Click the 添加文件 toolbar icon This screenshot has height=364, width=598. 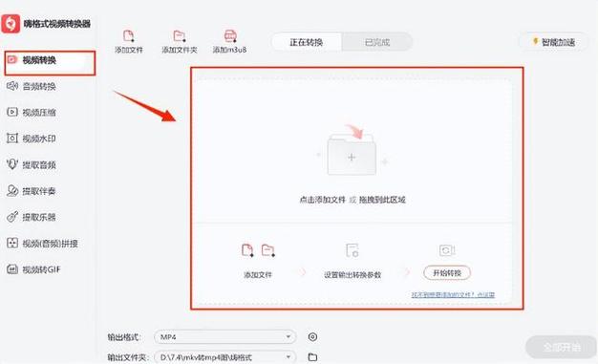pos(129,36)
